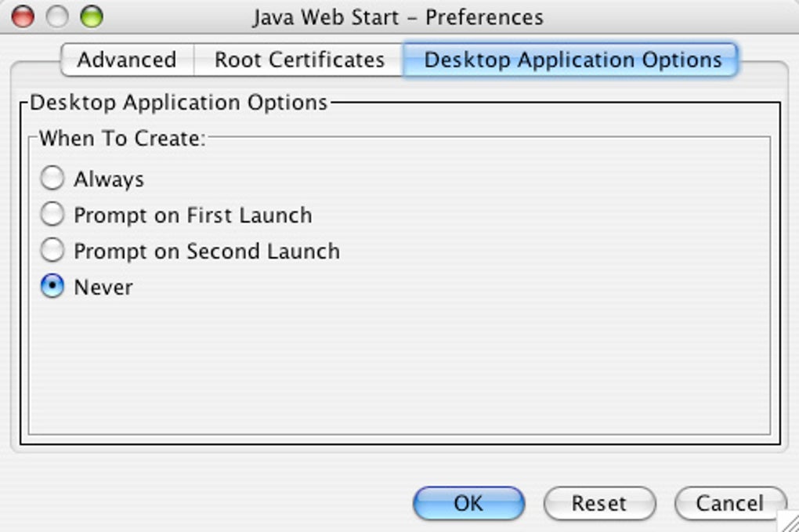Click the "When To Create:" group heading
Image resolution: width=799 pixels, height=532 pixels.
(121, 139)
